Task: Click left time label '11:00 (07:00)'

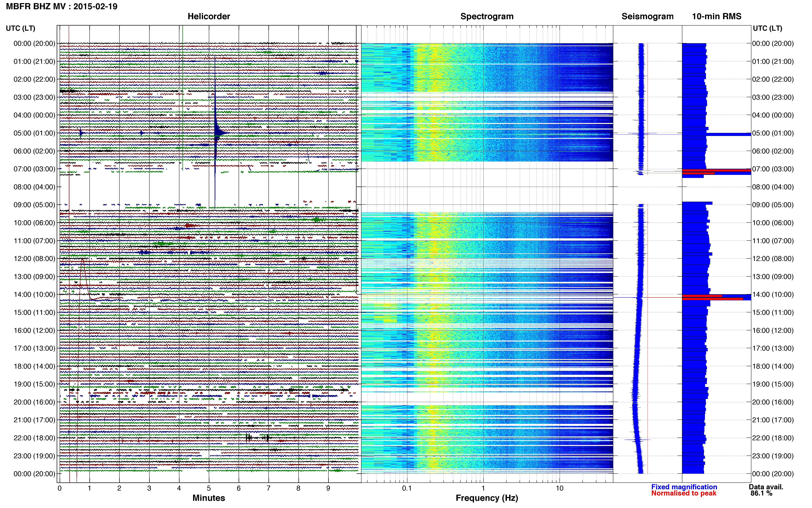Action: click(x=34, y=241)
